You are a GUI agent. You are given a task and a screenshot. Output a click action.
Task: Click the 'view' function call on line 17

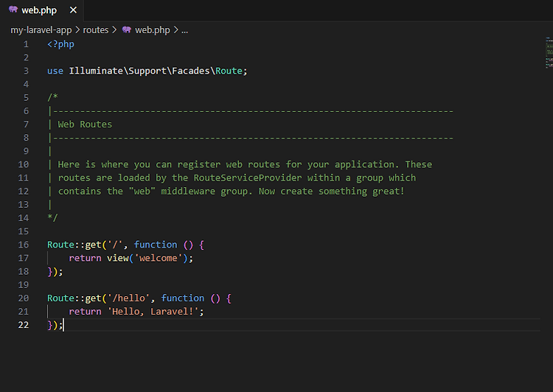(118, 258)
